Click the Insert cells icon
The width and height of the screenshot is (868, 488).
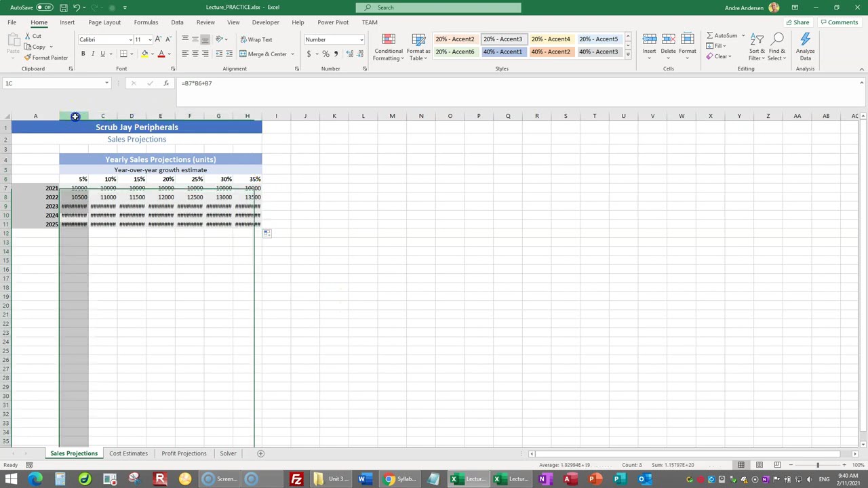point(649,40)
